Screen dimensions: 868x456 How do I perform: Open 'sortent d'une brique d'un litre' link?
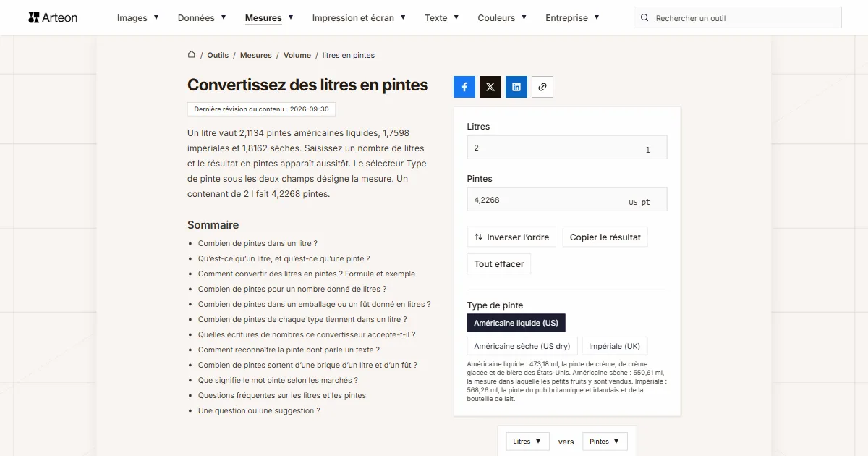(x=307, y=365)
